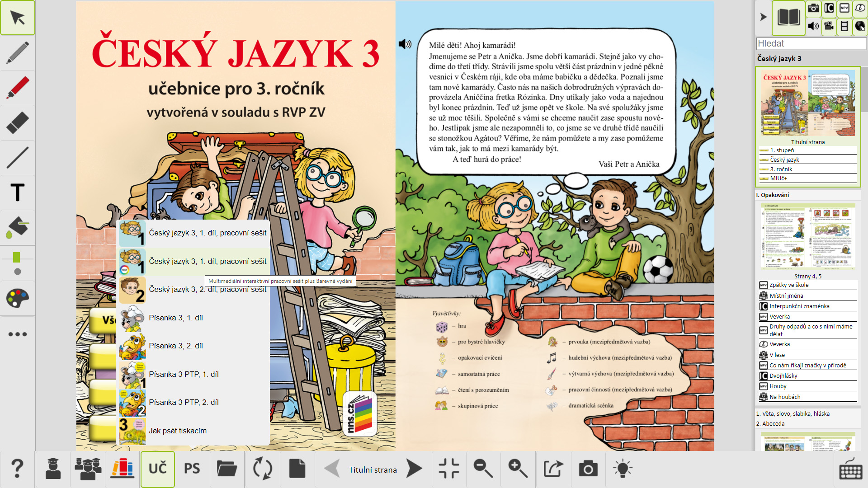This screenshot has width=868, height=488.
Task: Choose Písanka 3, 1. díl from list
Action: coord(193,318)
